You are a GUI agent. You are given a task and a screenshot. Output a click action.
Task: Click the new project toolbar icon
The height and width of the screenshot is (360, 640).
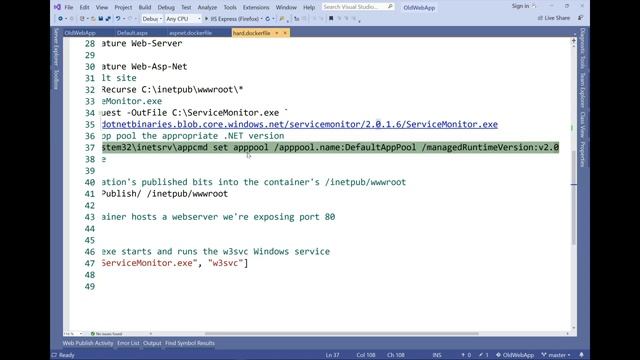[82, 19]
